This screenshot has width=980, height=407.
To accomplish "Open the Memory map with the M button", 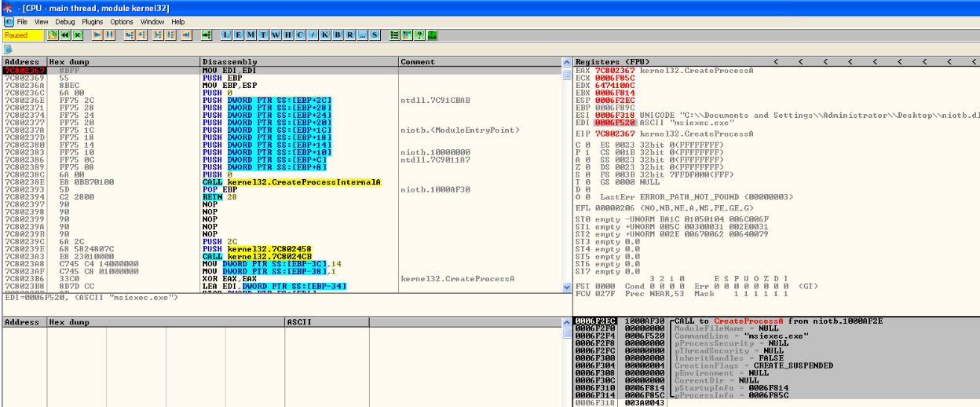I will click(251, 35).
